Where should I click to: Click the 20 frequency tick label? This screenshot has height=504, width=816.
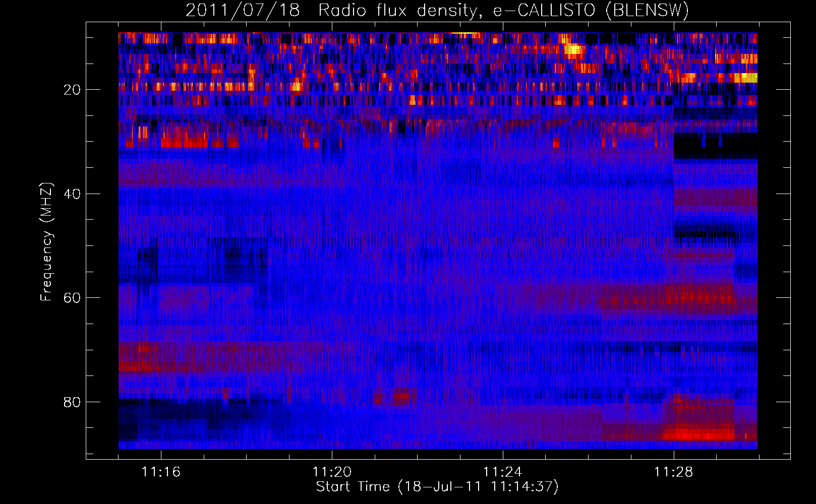[x=72, y=90]
